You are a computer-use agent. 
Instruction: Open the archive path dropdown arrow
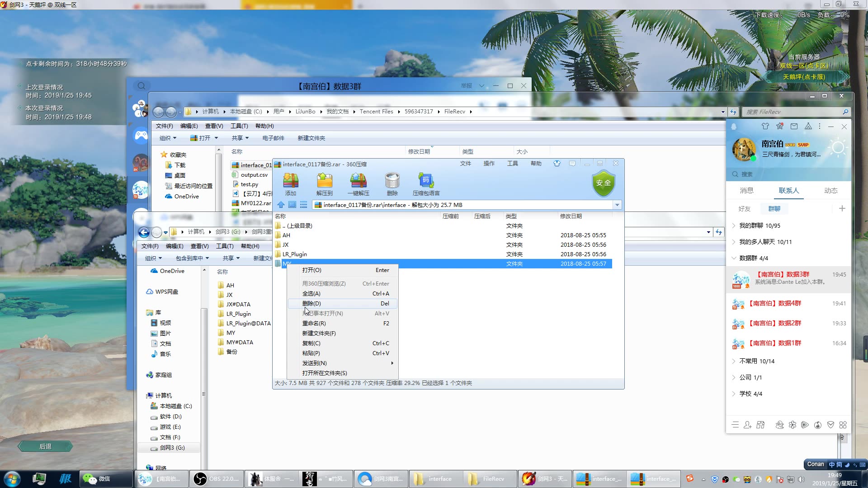pos(617,205)
